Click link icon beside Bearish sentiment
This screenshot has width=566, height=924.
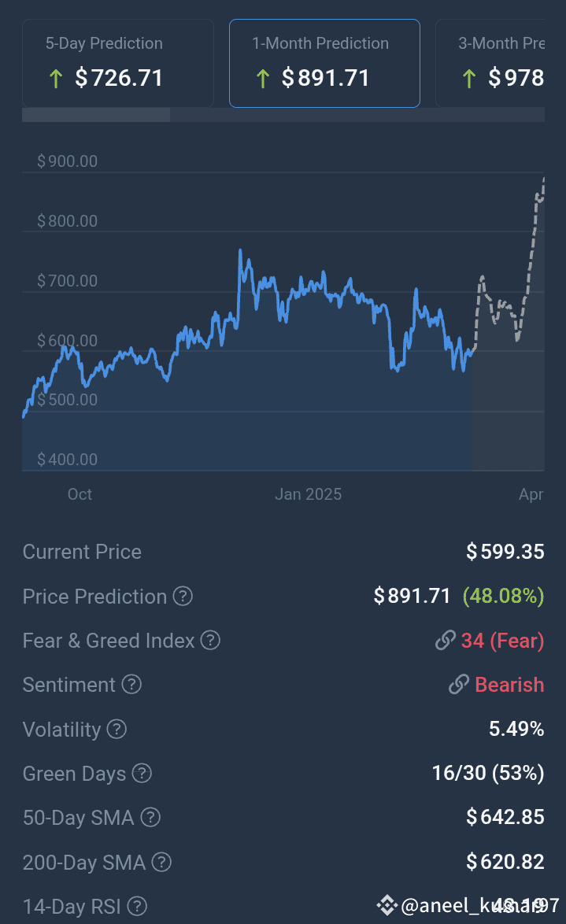coord(459,685)
